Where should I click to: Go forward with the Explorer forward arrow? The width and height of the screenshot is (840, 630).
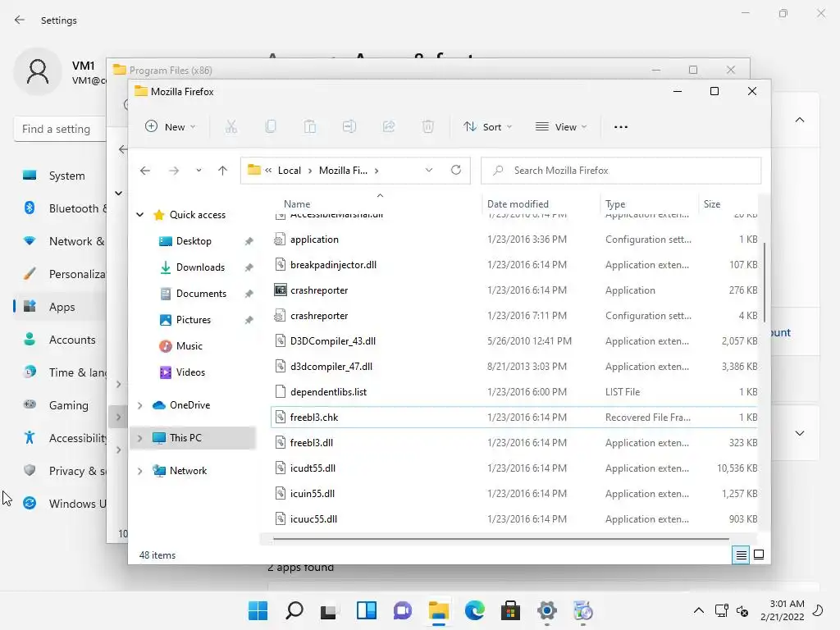174,171
